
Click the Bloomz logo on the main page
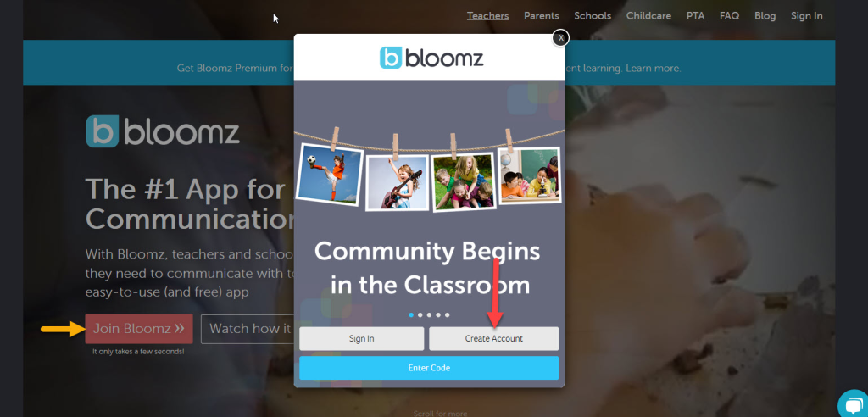point(162,132)
